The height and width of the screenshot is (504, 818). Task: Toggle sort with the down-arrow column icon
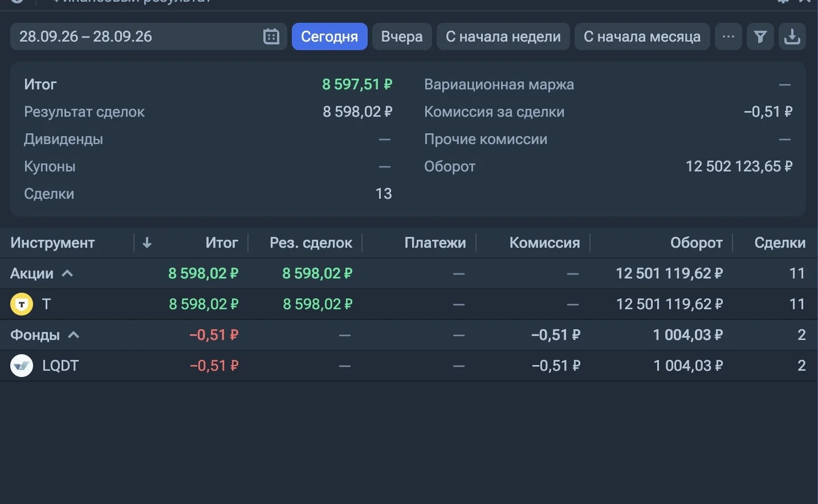pos(147,243)
